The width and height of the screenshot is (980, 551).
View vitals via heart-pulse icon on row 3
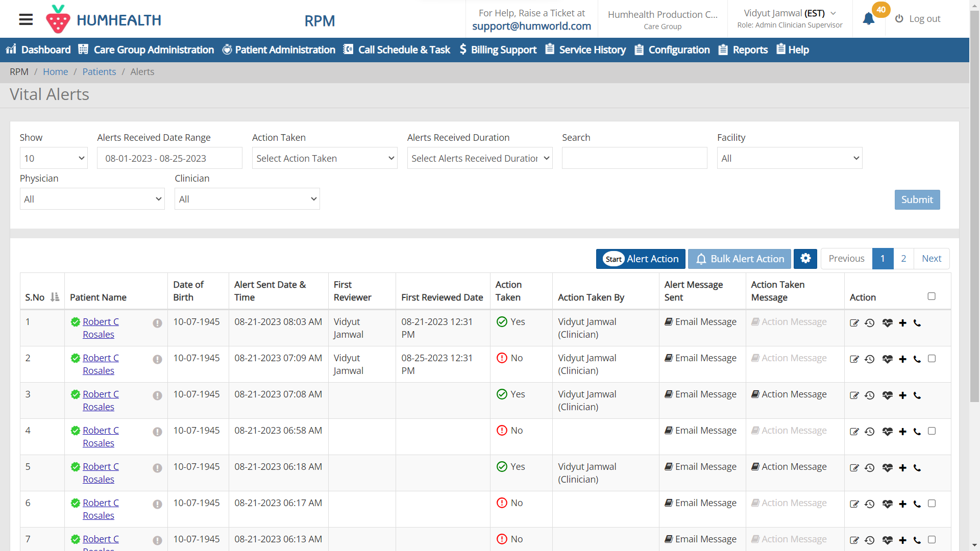tap(888, 395)
